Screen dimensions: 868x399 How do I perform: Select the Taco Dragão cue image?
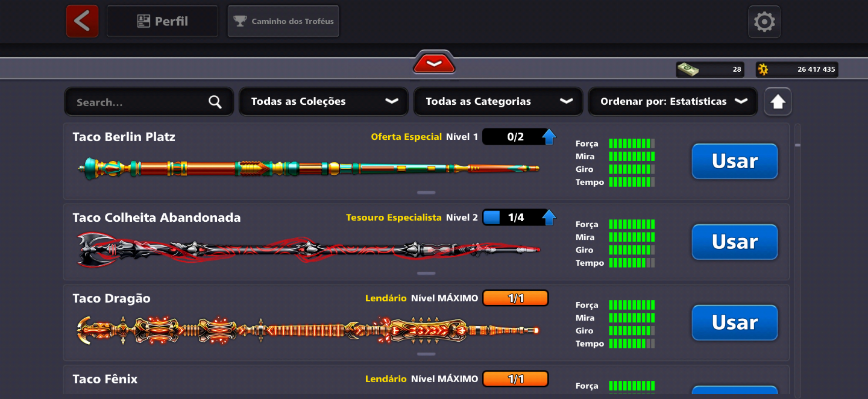[x=307, y=330]
